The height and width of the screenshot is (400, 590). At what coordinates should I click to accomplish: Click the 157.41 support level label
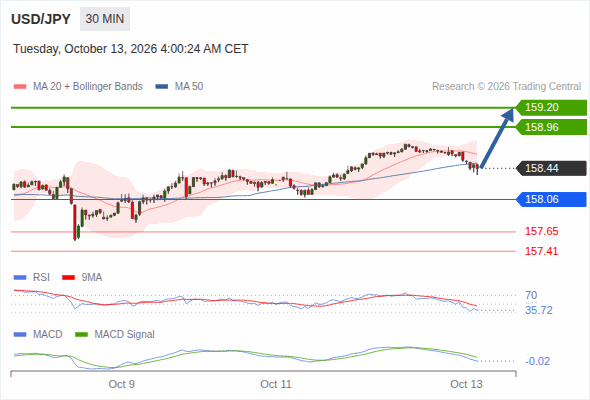pos(541,251)
